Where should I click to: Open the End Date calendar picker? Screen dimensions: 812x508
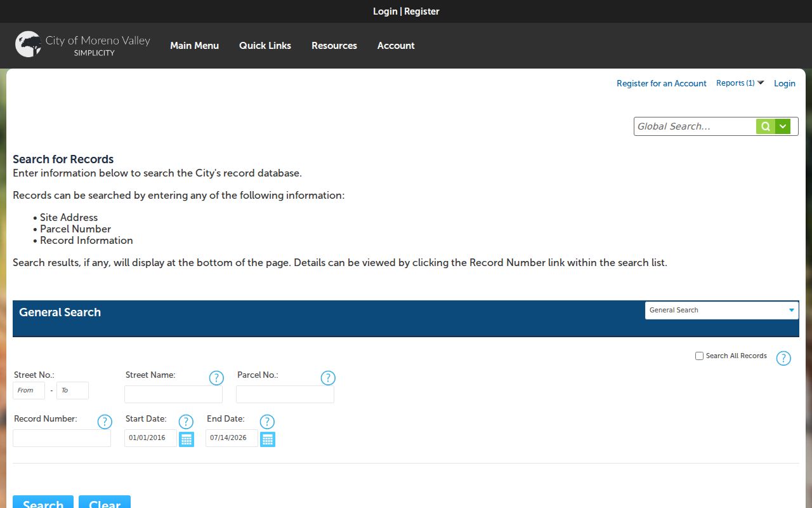point(268,439)
